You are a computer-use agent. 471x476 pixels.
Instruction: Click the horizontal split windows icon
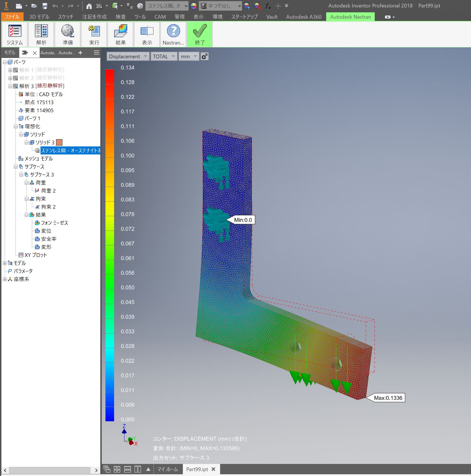[x=128, y=469]
